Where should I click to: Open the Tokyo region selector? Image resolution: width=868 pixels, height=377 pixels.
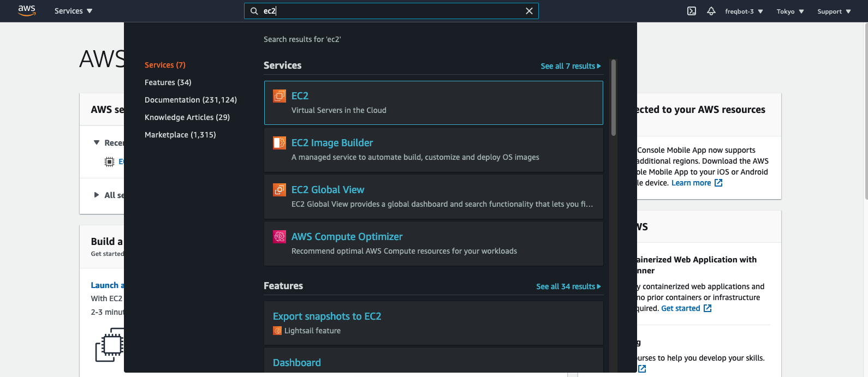(x=790, y=11)
